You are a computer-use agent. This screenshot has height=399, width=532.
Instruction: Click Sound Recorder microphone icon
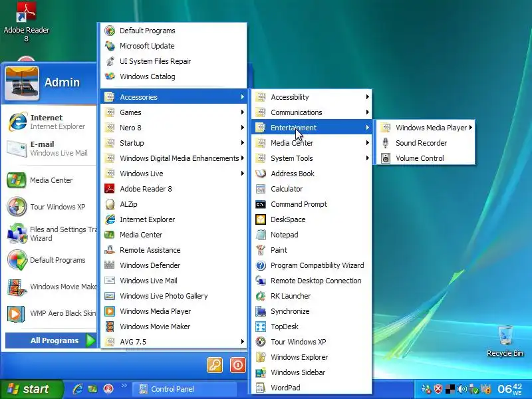click(x=386, y=143)
